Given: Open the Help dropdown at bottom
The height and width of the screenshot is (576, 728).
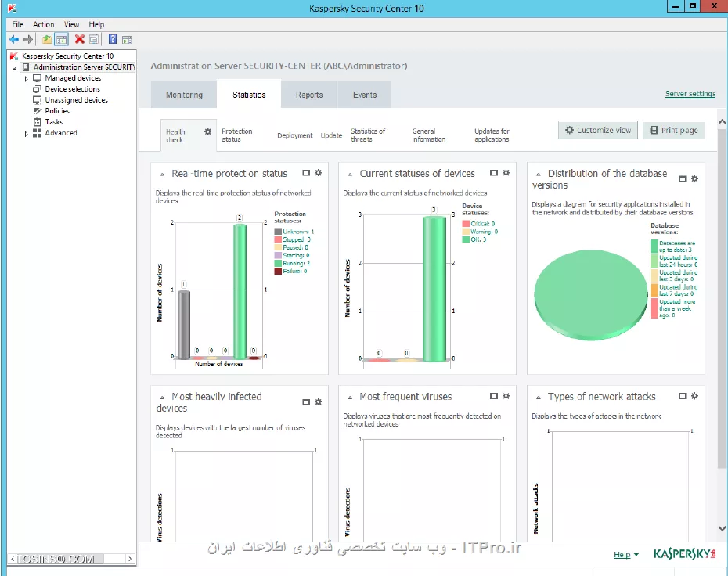Looking at the screenshot, I should [626, 555].
